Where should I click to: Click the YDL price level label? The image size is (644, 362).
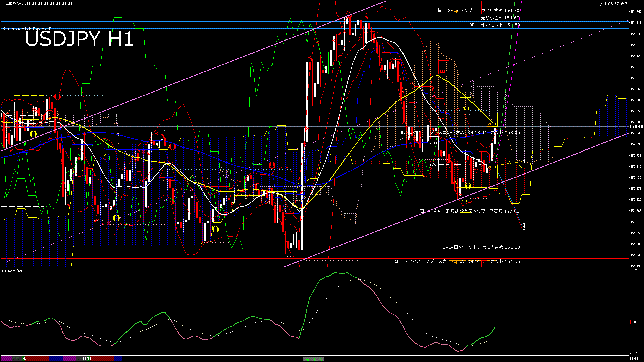(x=465, y=201)
